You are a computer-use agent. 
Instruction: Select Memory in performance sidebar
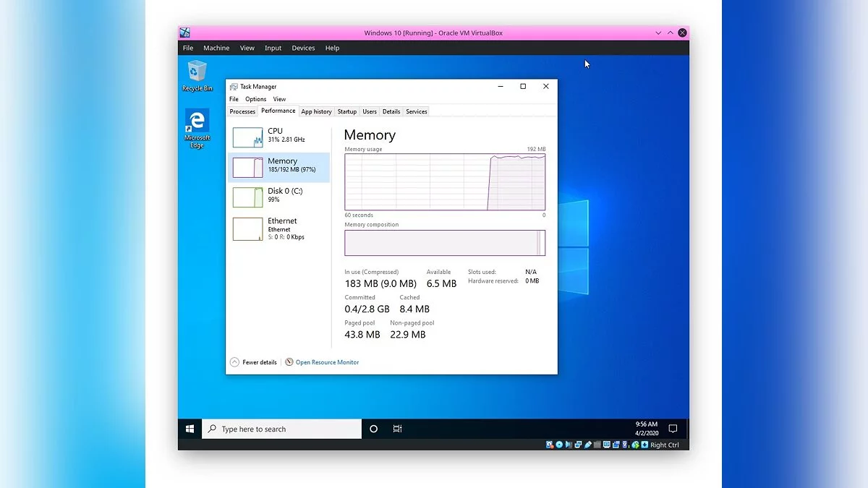pos(279,166)
